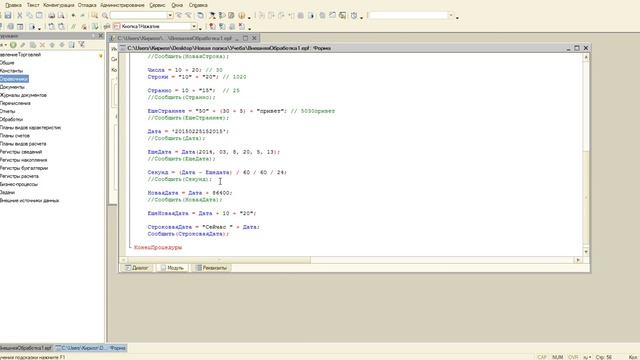
Task: Select Общие in configuration tree
Action: click(7, 62)
